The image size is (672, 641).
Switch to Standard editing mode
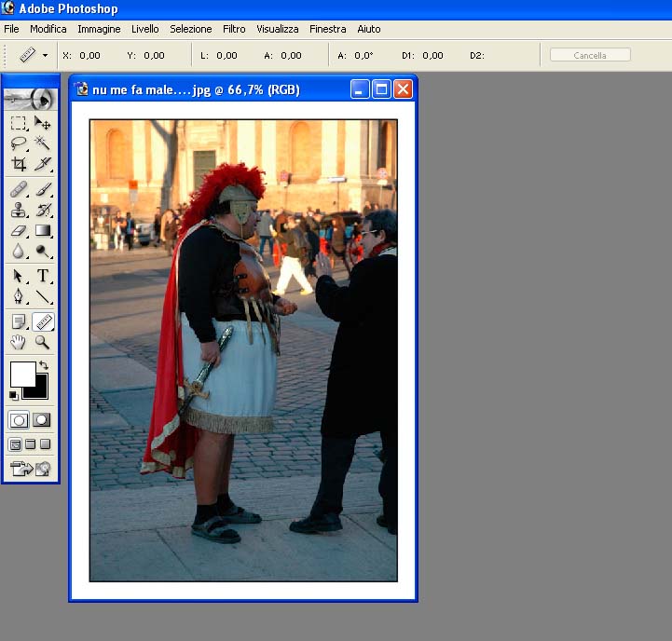(x=18, y=420)
